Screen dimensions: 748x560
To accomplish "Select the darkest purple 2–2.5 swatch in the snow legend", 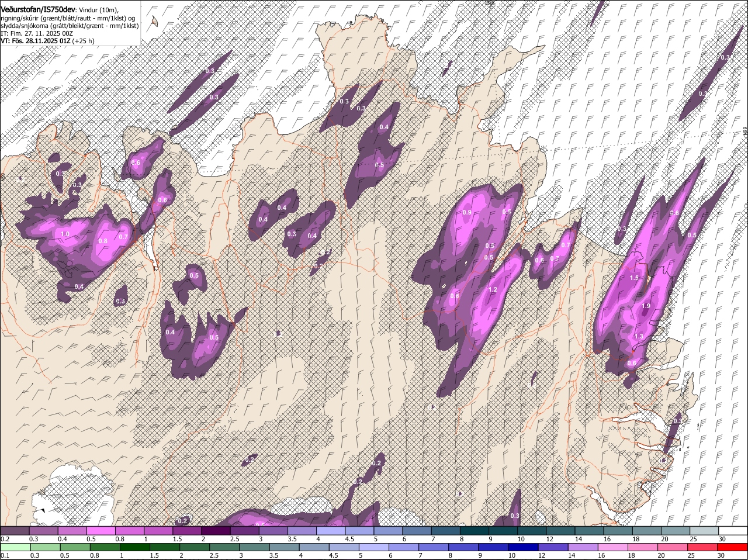I will pos(216,531).
